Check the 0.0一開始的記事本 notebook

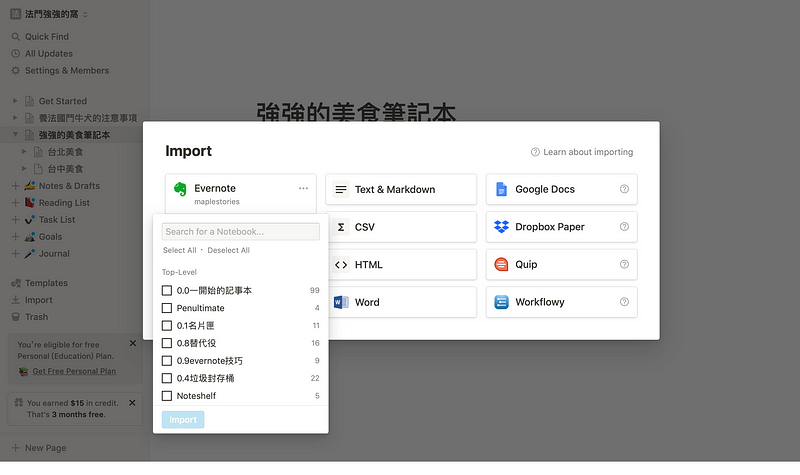click(x=167, y=290)
